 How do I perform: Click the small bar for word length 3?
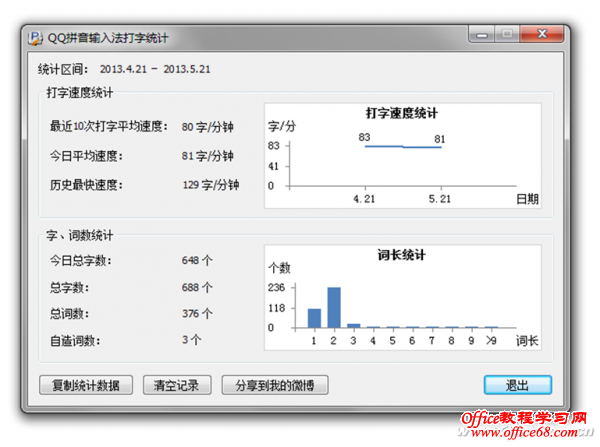coord(354,326)
